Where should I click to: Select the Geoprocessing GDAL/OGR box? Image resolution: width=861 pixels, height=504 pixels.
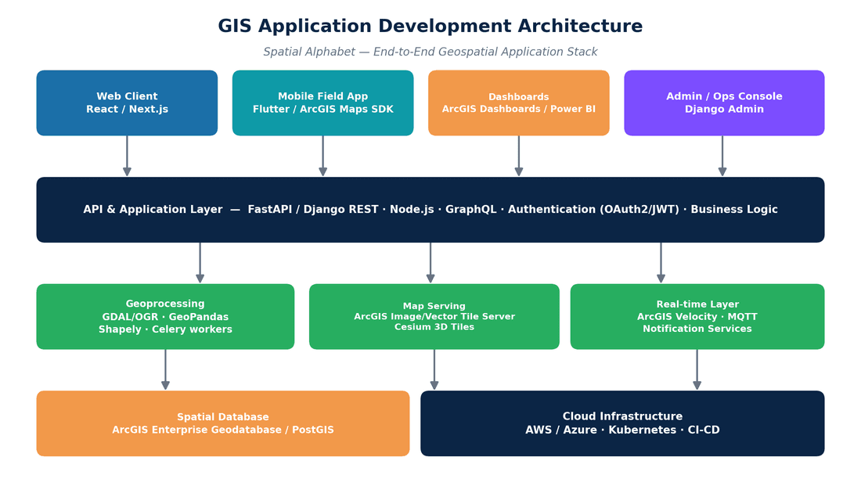click(165, 316)
